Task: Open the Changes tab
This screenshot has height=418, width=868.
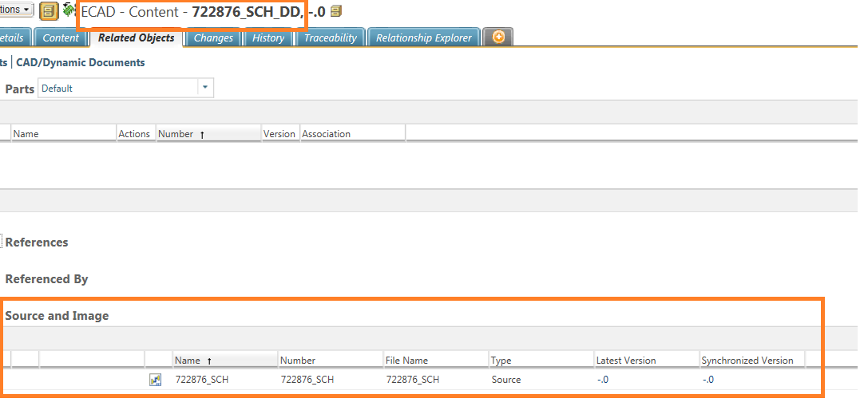Action: (x=214, y=37)
